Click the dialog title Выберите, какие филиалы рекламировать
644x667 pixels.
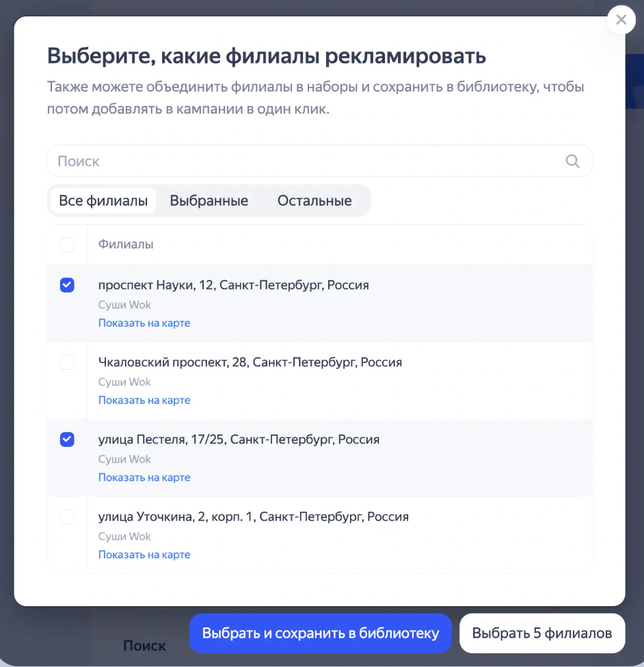[x=267, y=56]
